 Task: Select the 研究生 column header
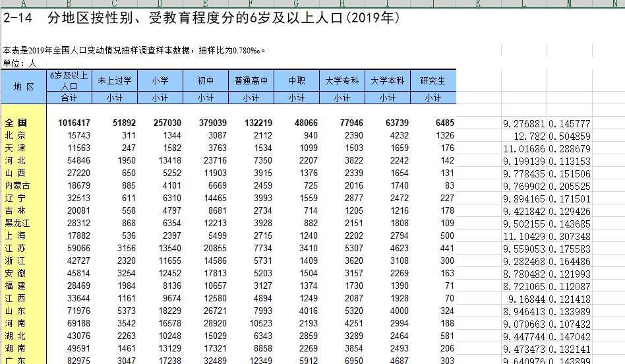click(x=433, y=80)
